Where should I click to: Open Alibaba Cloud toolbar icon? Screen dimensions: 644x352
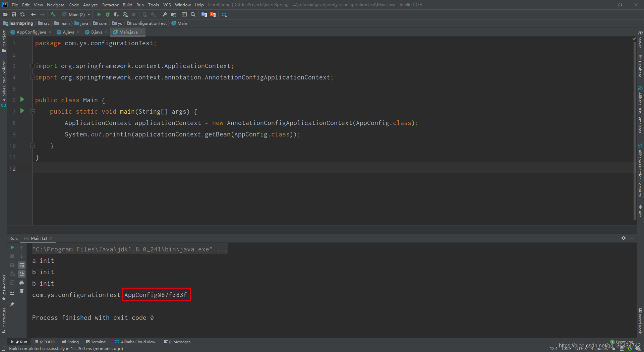(224, 14)
